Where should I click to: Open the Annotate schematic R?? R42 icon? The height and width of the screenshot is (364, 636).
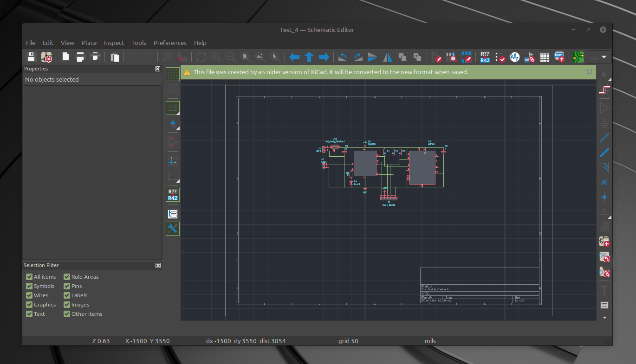(x=485, y=57)
